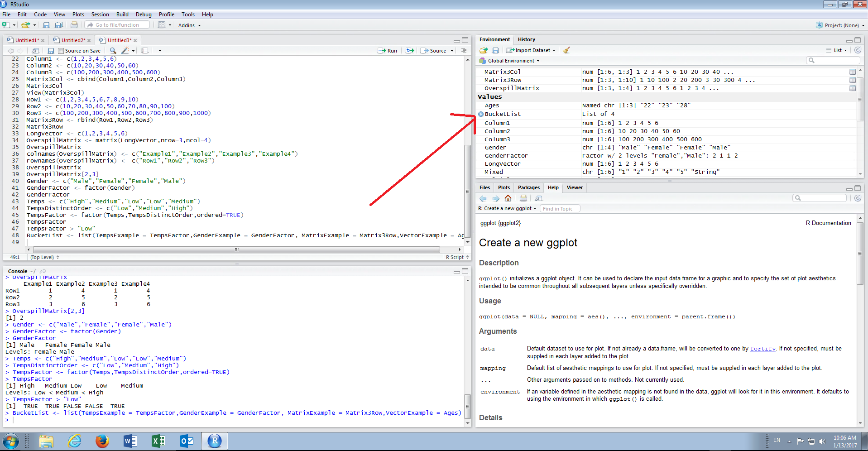Go back in Help pane history
Viewport: 868px width, 451px height.
pyautogui.click(x=483, y=198)
